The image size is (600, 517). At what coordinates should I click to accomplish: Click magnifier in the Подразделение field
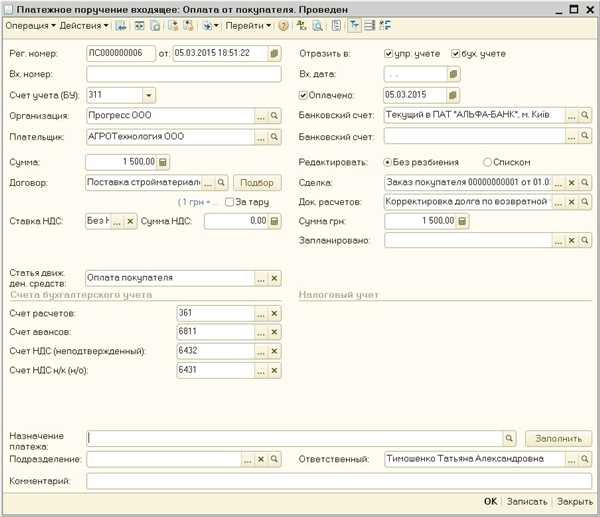pos(274,459)
